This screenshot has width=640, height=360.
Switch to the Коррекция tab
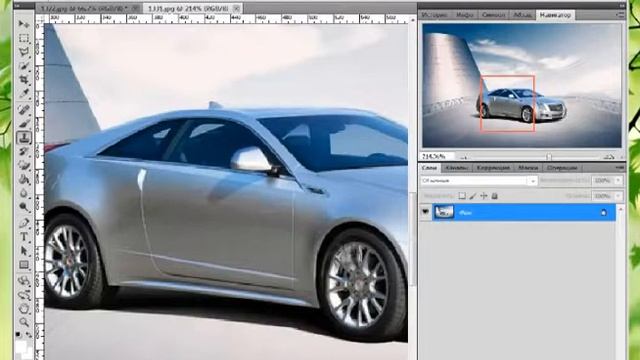click(x=493, y=168)
